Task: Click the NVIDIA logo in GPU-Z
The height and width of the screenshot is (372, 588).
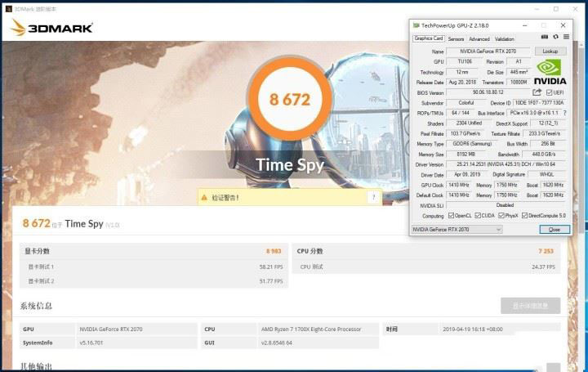Action: (550, 72)
